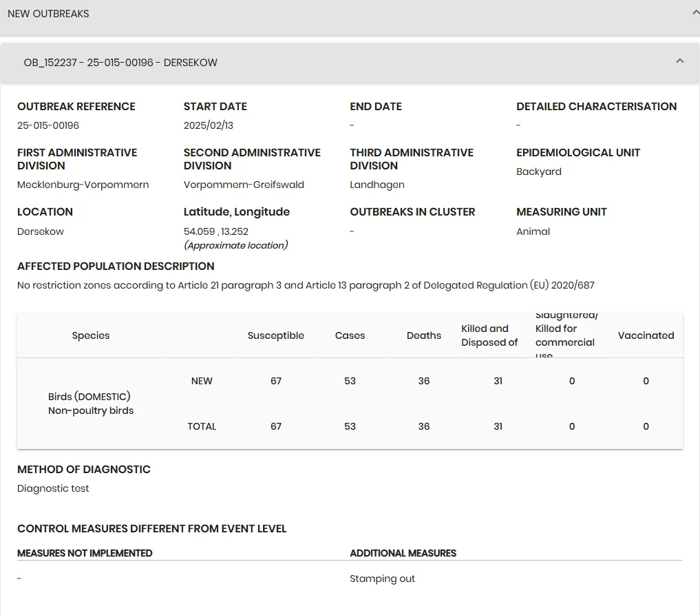Viewport: 700px width, 615px height.
Task: Click the Mecklenburg-Vorpommern division value
Action: 83,185
